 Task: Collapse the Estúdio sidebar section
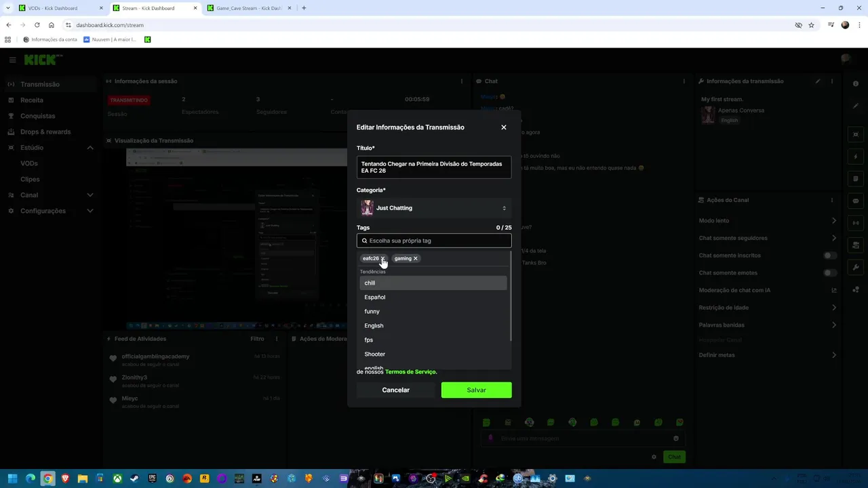[90, 148]
